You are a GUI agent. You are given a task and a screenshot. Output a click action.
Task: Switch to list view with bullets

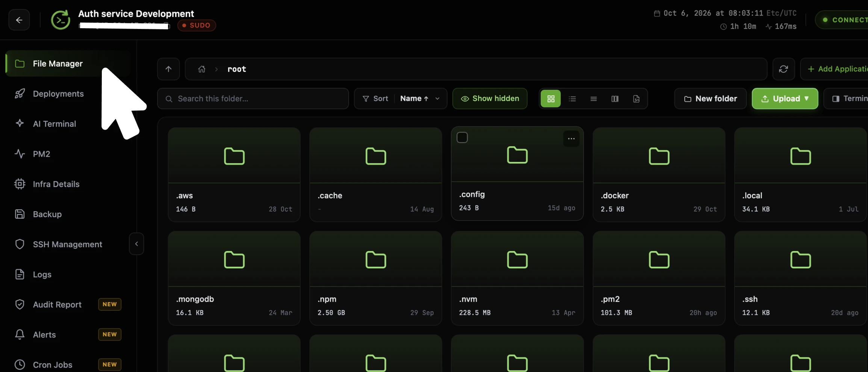[572, 98]
